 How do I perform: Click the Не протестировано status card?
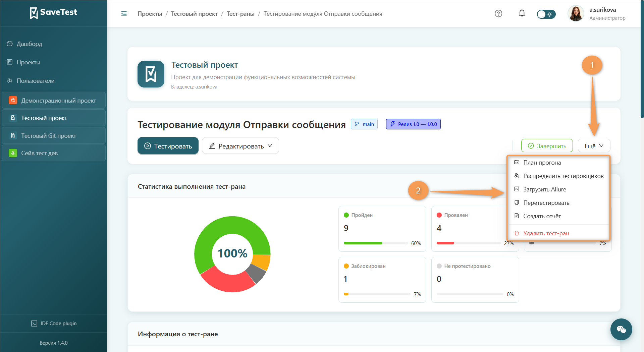(x=475, y=280)
